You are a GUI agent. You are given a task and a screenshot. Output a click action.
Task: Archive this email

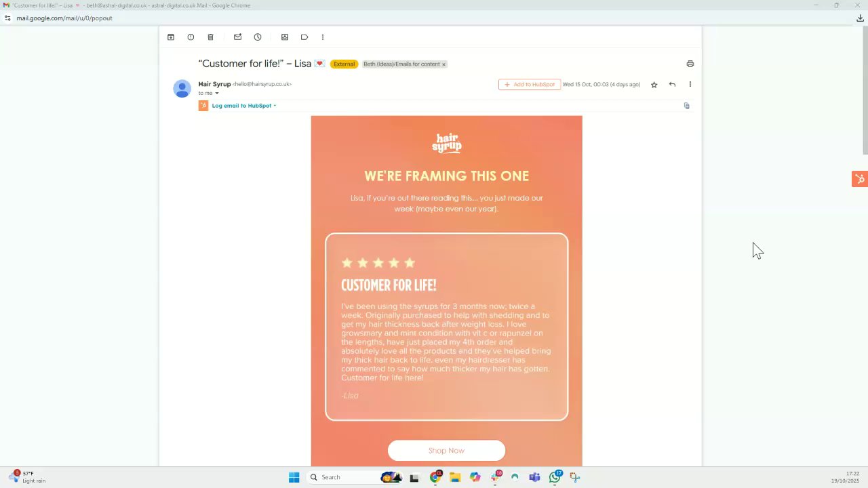coord(171,37)
